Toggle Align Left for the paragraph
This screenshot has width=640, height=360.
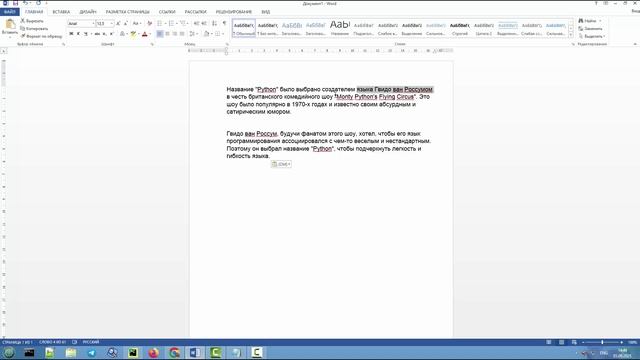(160, 34)
